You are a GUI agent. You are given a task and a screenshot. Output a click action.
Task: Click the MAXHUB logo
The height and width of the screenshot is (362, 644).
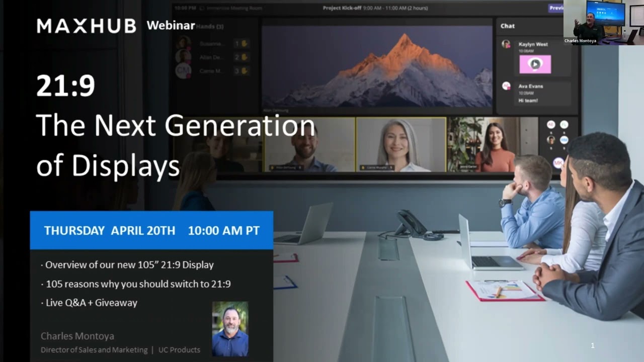click(x=87, y=26)
